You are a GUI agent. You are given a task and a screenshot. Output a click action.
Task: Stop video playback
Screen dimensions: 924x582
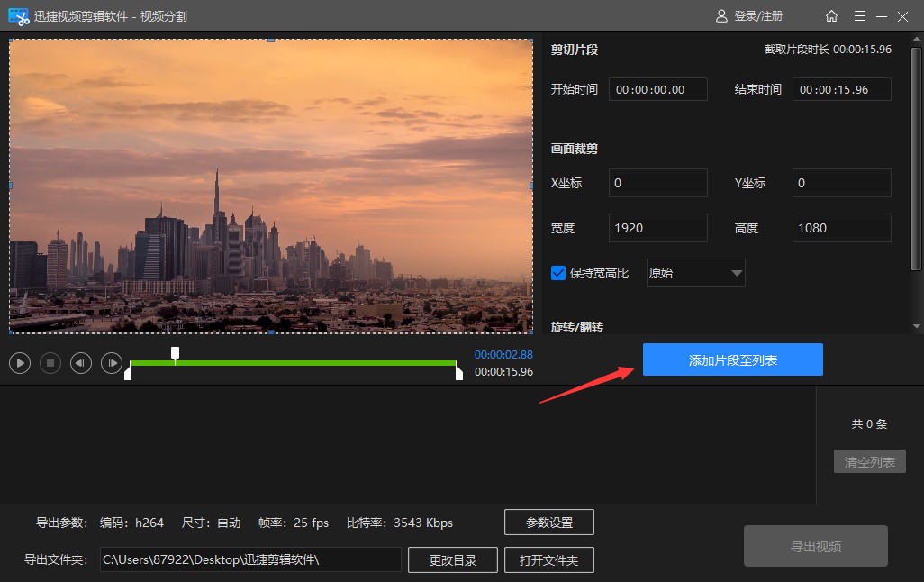50,363
